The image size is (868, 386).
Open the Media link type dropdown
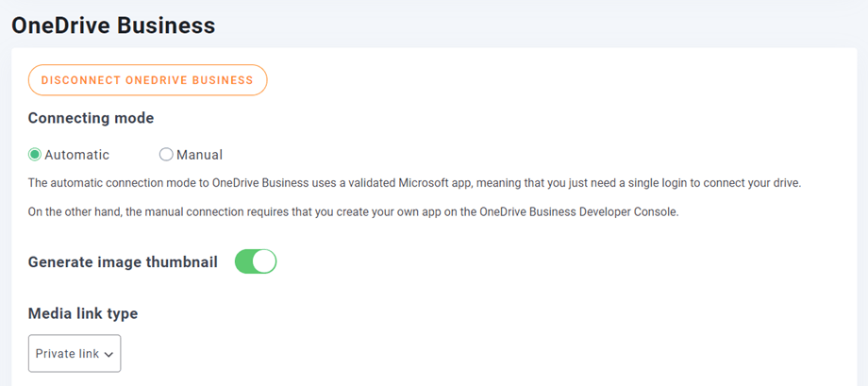pyautogui.click(x=75, y=354)
